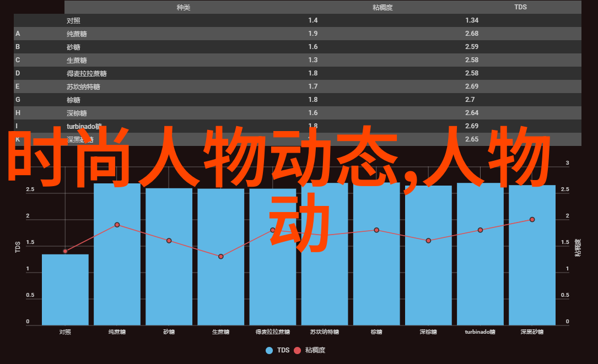Viewport: 598px width, 364px height.
Task: Click the blue TDS bar for 对照
Action: coord(65,290)
